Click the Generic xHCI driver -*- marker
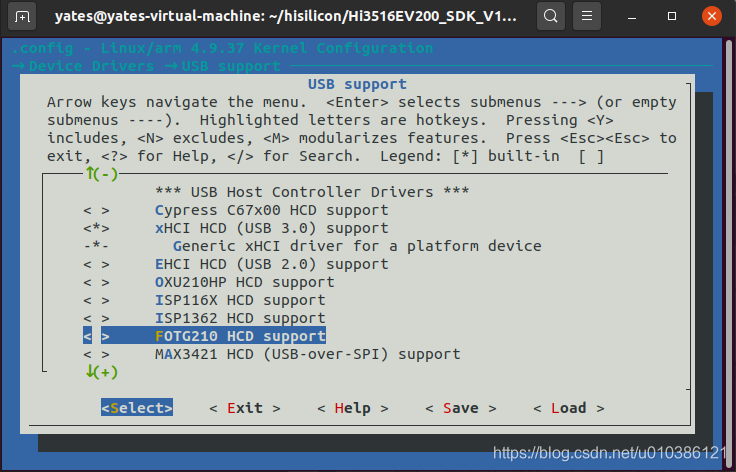The height and width of the screenshot is (472, 736). 96,246
